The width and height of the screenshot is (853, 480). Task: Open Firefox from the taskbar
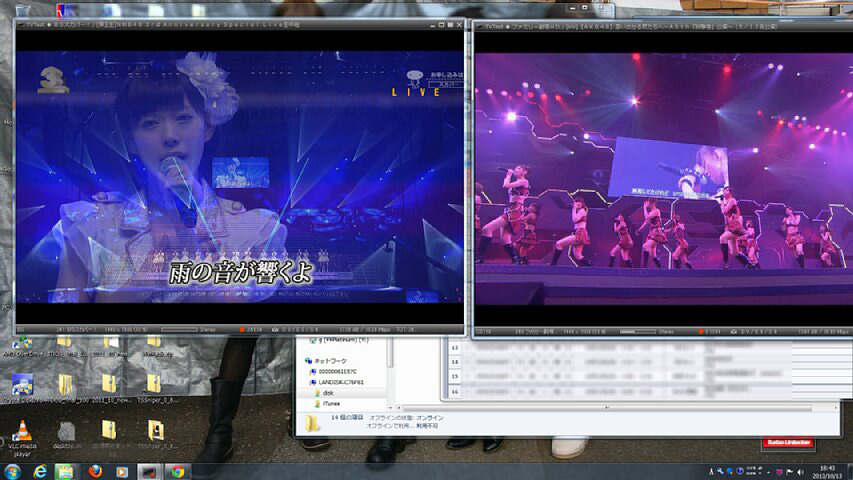point(95,471)
